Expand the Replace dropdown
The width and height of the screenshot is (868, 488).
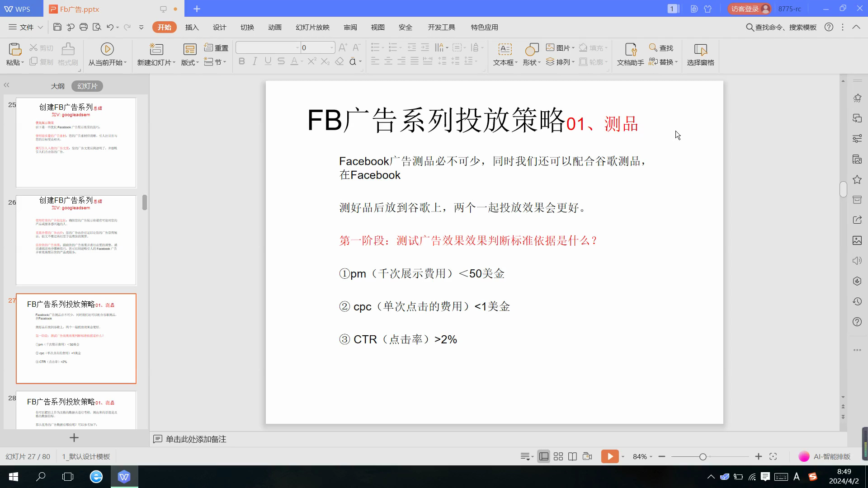tap(663, 62)
